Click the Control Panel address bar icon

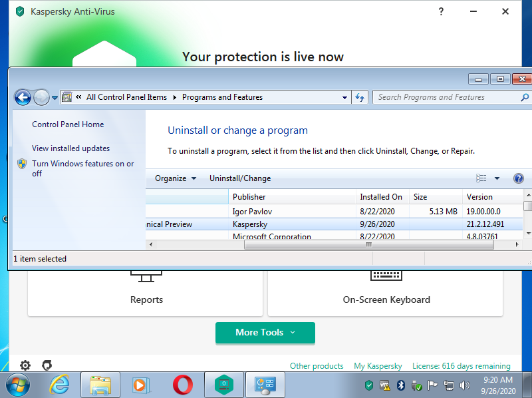pos(67,97)
